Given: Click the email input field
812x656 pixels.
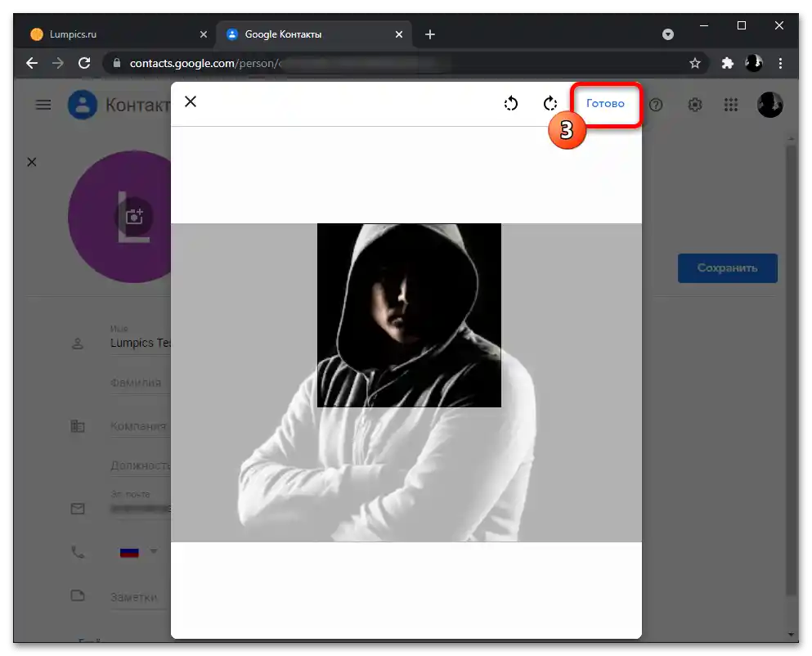Looking at the screenshot, I should [x=140, y=509].
